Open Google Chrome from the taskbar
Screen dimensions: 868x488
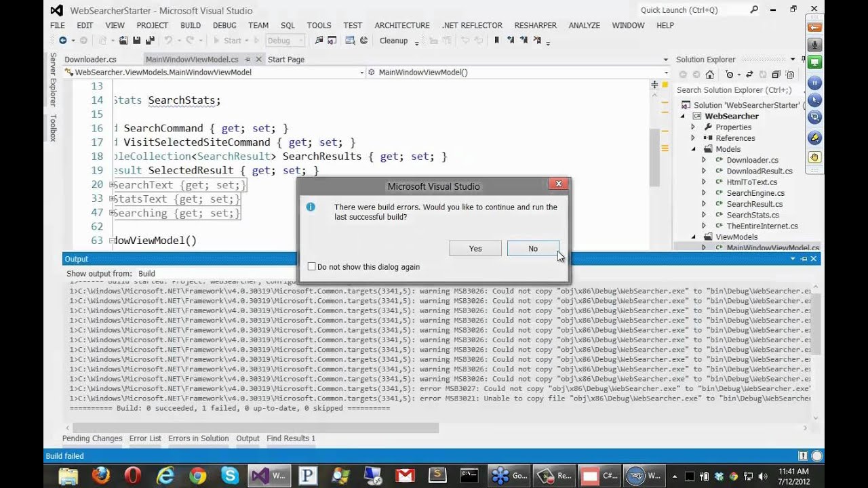(198, 475)
